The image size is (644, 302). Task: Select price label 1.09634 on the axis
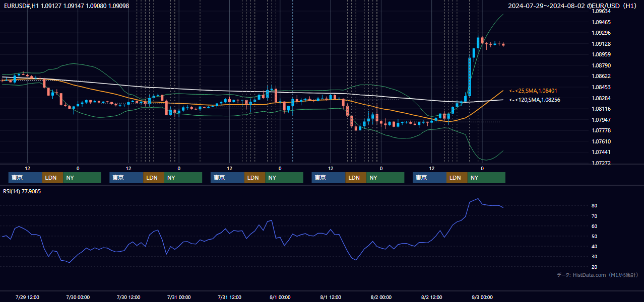point(601,11)
